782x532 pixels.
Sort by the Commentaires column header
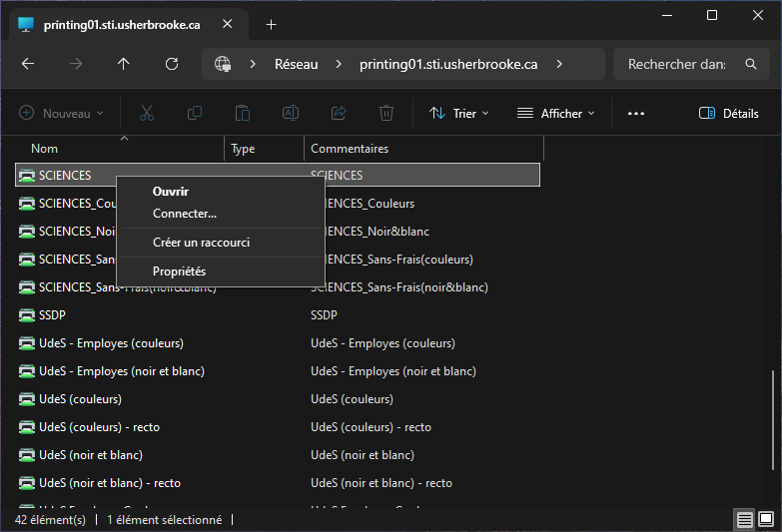point(423,149)
